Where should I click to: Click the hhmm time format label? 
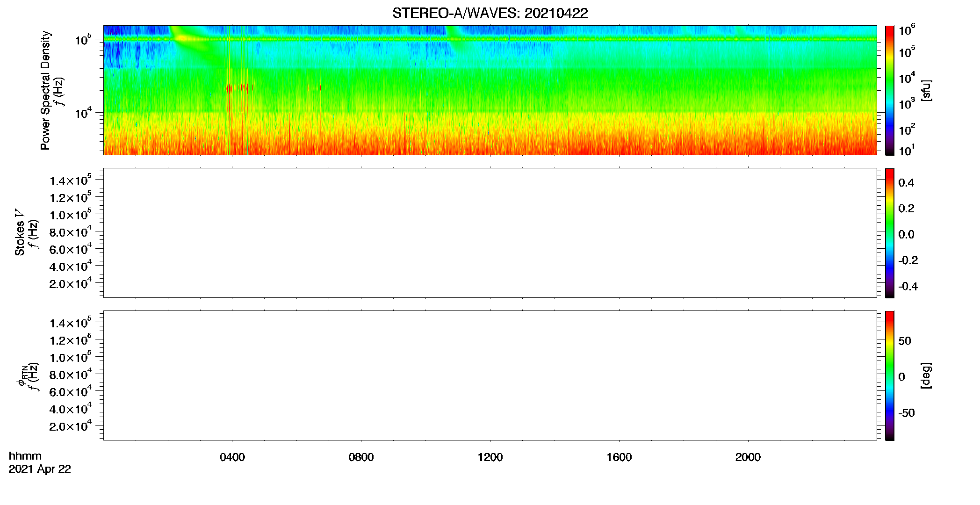(25, 456)
